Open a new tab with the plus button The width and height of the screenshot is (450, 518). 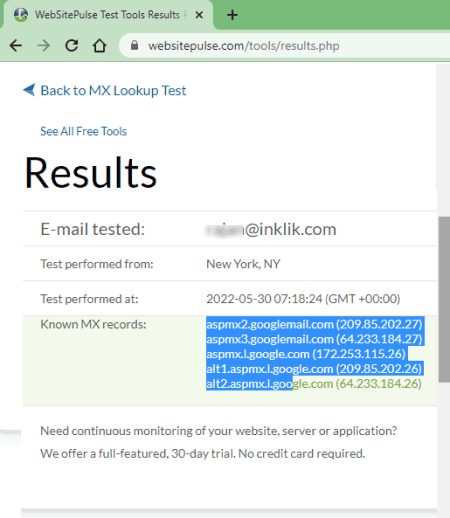click(232, 15)
